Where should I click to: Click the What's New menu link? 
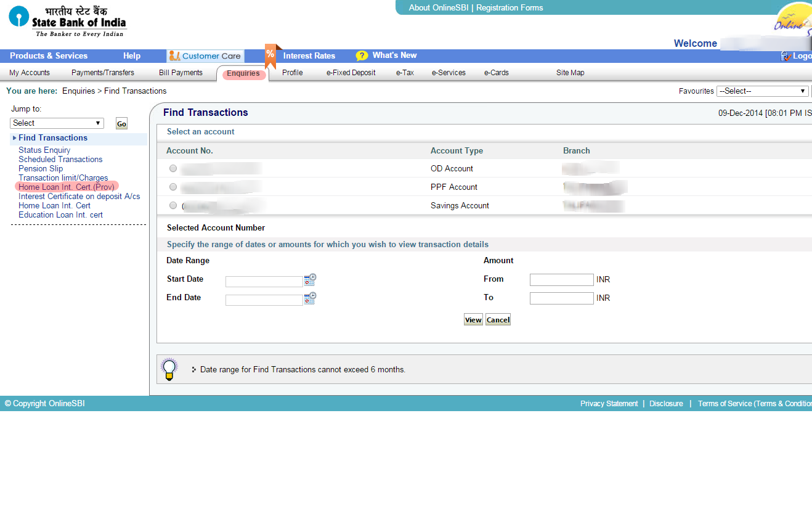tap(395, 55)
